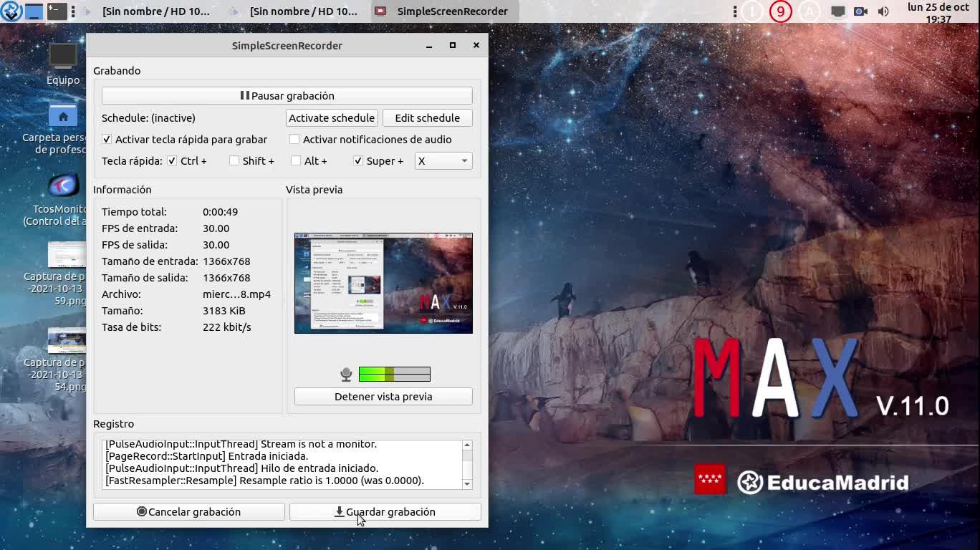This screenshot has width=980, height=550.
Task: Close the SimpleScreenRecorder window
Action: (476, 45)
